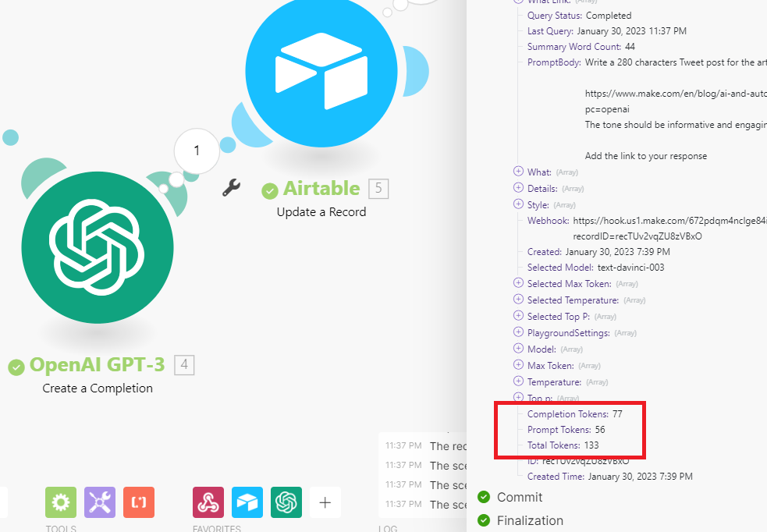Click the wrench icon on the route
767x532 pixels.
231,188
